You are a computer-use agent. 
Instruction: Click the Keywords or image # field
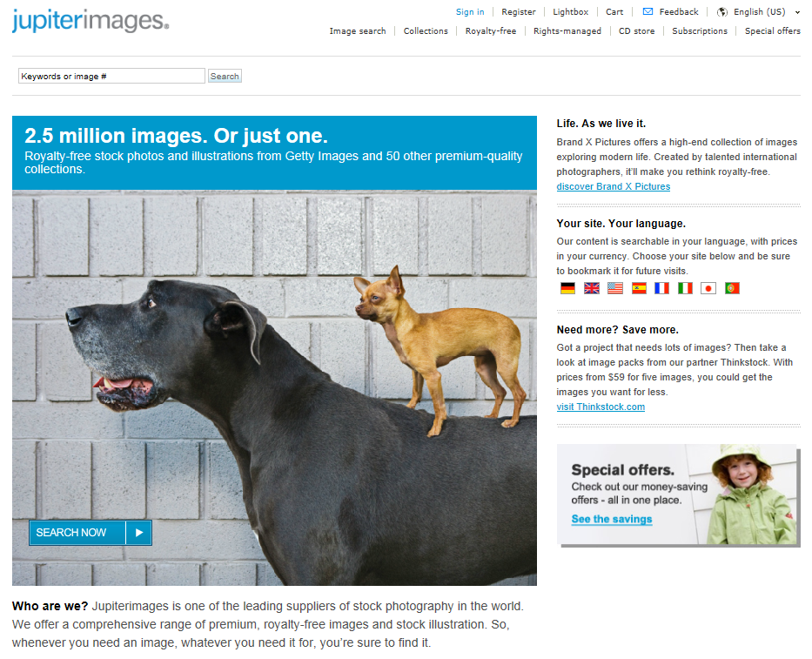click(x=112, y=76)
